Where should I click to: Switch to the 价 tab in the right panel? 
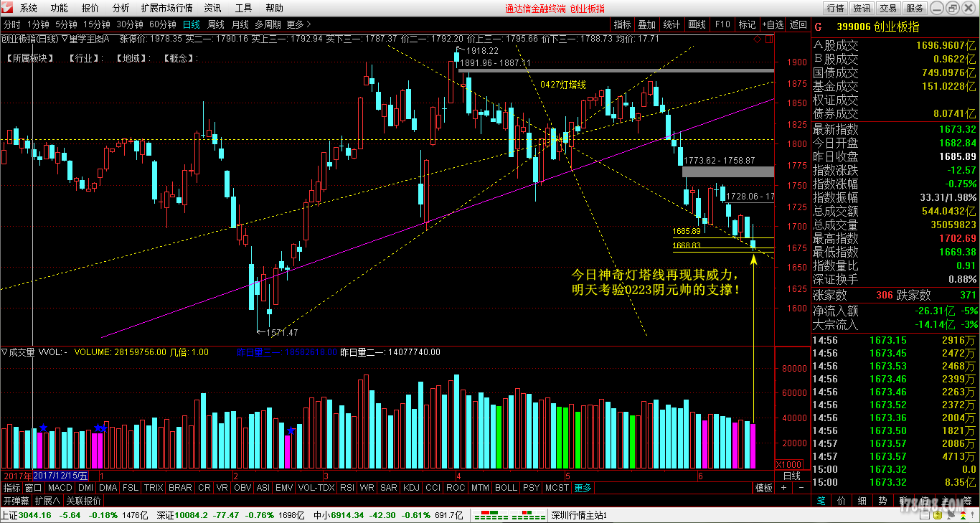point(842,501)
